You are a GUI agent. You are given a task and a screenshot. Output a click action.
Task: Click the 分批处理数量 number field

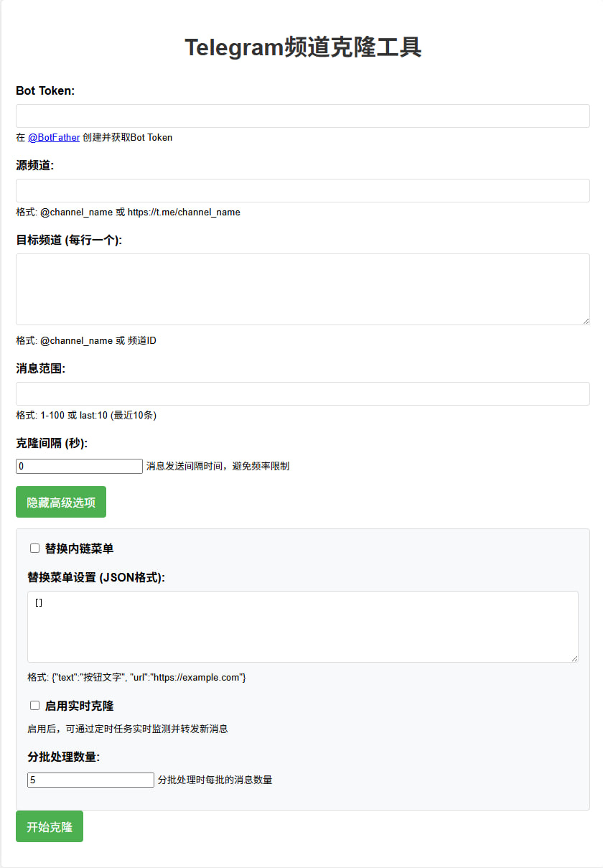[90, 780]
